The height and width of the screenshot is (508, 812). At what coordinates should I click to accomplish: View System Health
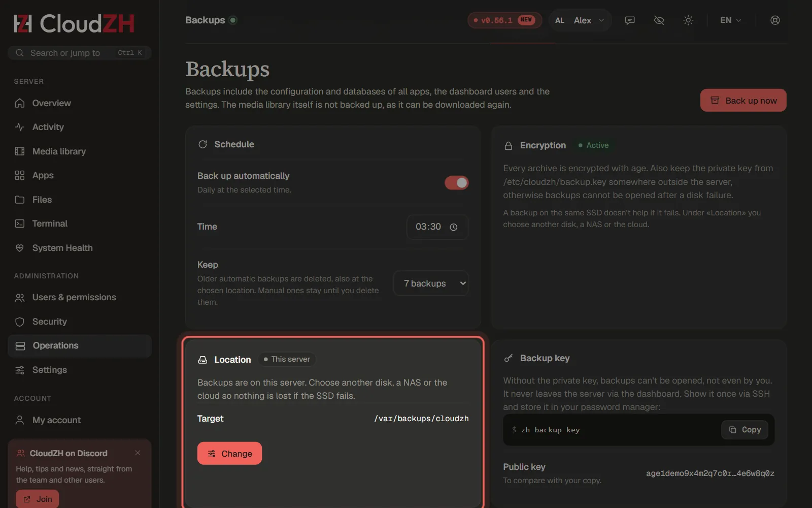pyautogui.click(x=80, y=248)
